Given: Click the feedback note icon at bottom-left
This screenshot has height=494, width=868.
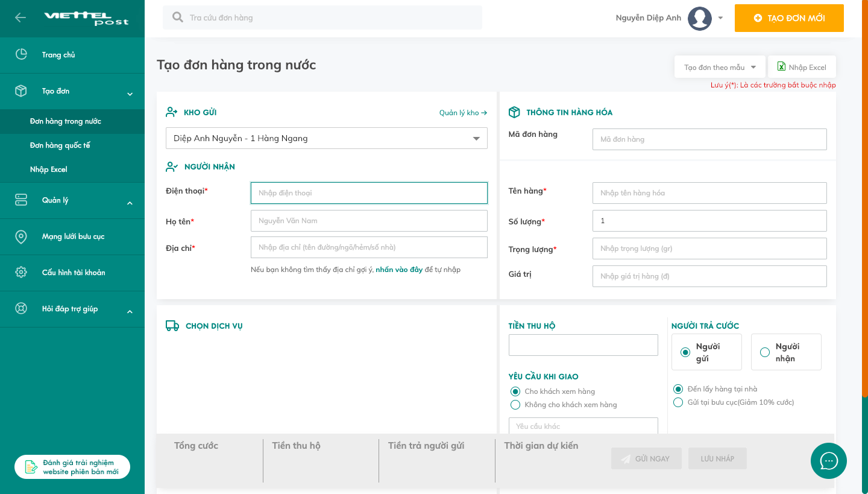Looking at the screenshot, I should tap(31, 467).
